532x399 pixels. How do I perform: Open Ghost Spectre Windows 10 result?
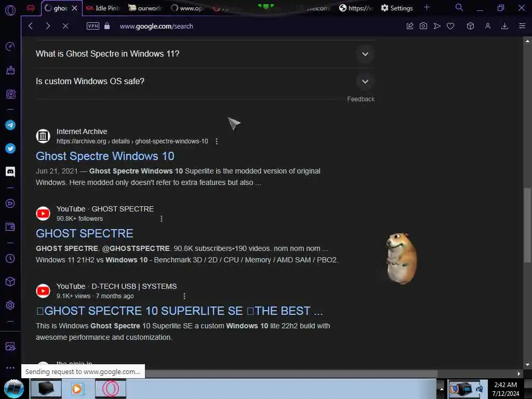tap(105, 156)
